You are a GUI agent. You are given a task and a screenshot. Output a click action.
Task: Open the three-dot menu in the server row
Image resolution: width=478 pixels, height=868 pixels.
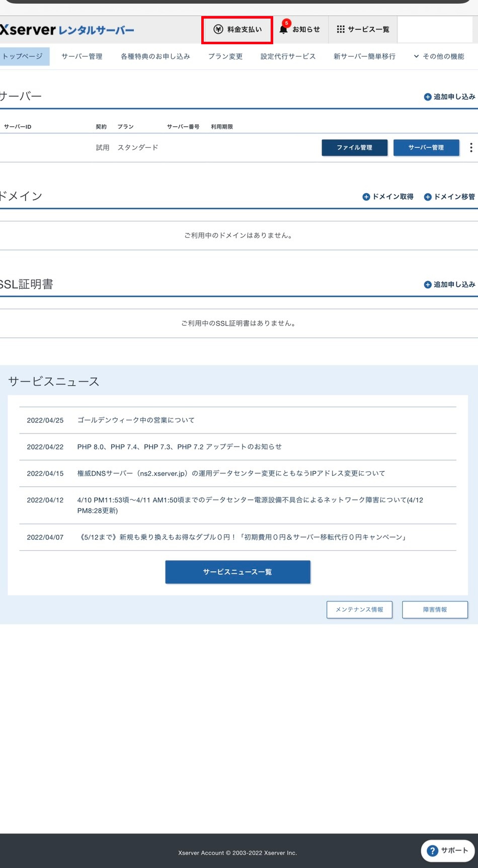[x=471, y=147]
